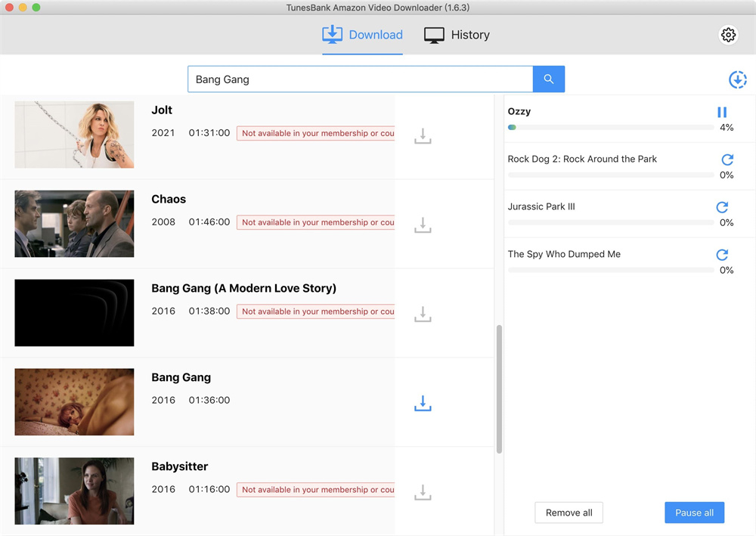Click inside the search input field
The width and height of the screenshot is (756, 536).
(x=340, y=78)
